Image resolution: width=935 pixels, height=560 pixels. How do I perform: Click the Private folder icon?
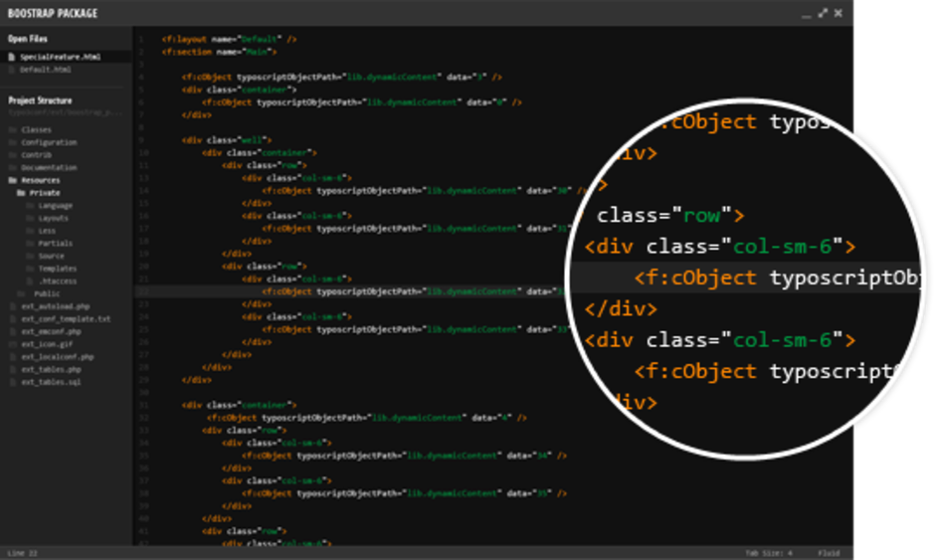[x=22, y=193]
